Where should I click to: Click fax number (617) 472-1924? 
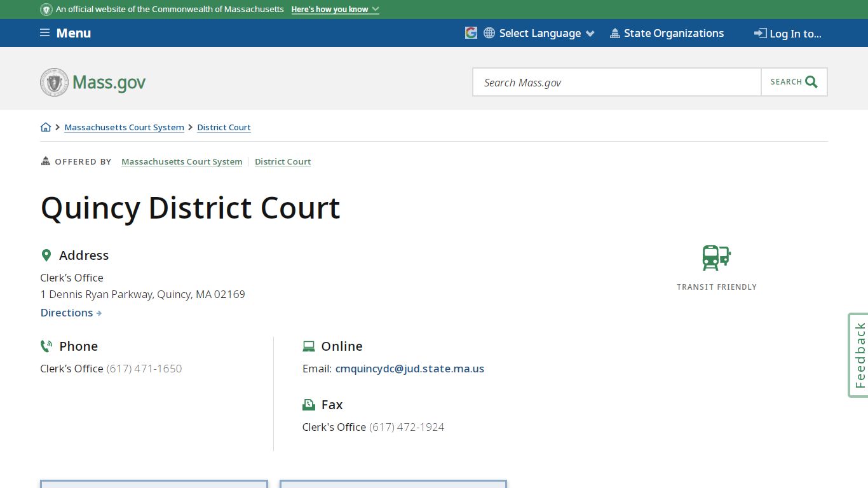point(407,427)
